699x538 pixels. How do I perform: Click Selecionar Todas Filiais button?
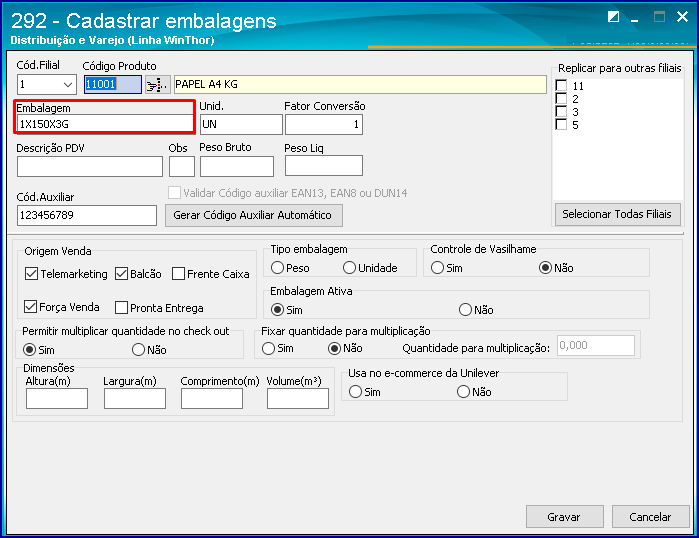[x=617, y=214]
